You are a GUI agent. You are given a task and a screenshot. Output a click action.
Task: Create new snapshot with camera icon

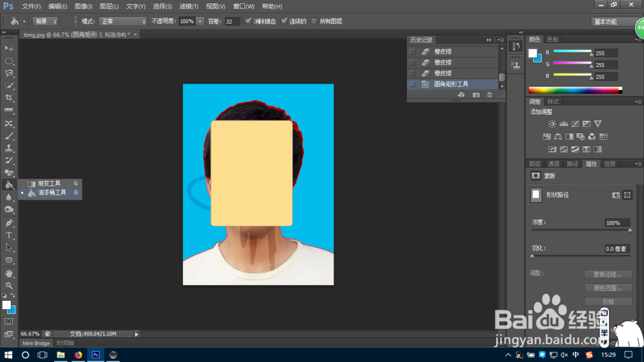(476, 95)
